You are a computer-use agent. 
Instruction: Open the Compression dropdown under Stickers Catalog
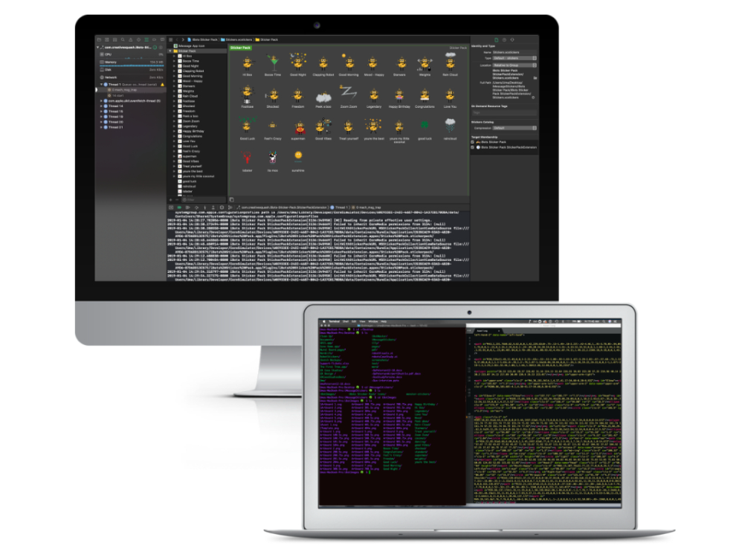click(x=514, y=128)
